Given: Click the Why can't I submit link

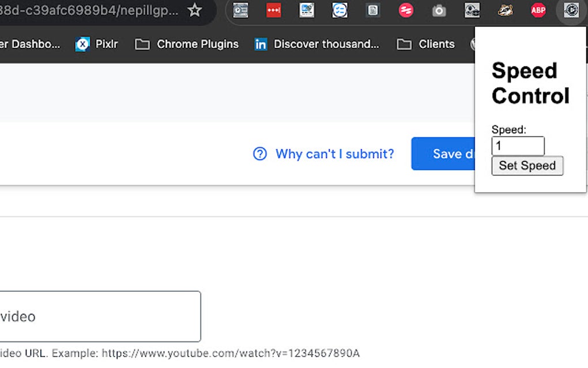Looking at the screenshot, I should tap(334, 153).
